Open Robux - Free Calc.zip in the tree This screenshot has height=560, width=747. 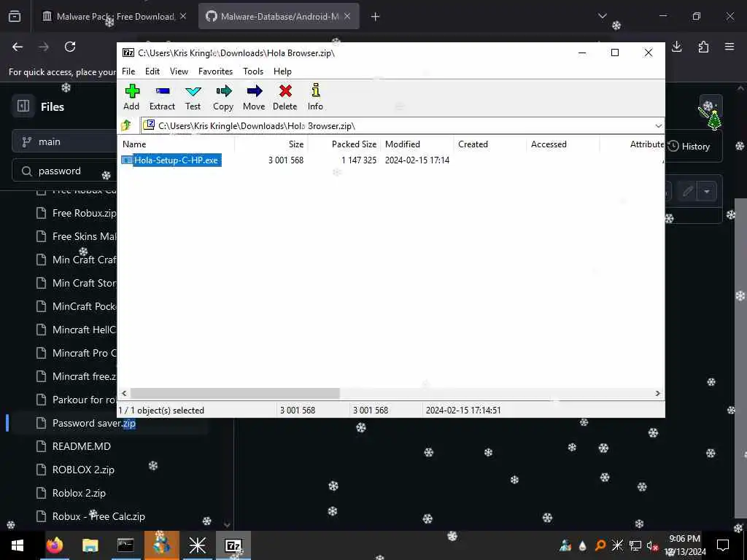pyautogui.click(x=98, y=516)
